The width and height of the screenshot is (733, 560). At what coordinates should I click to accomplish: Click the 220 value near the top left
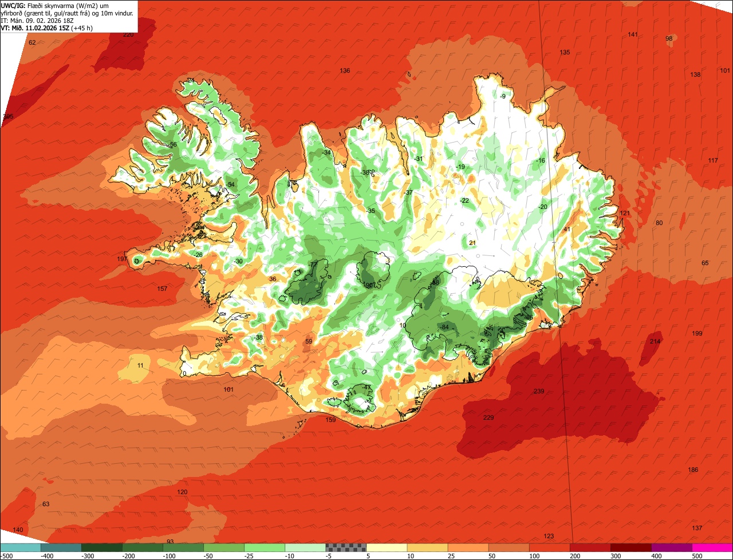click(x=128, y=34)
